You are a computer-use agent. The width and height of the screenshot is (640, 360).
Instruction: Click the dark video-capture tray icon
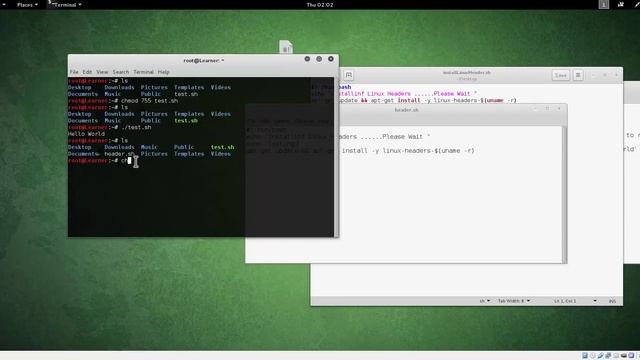(x=624, y=356)
